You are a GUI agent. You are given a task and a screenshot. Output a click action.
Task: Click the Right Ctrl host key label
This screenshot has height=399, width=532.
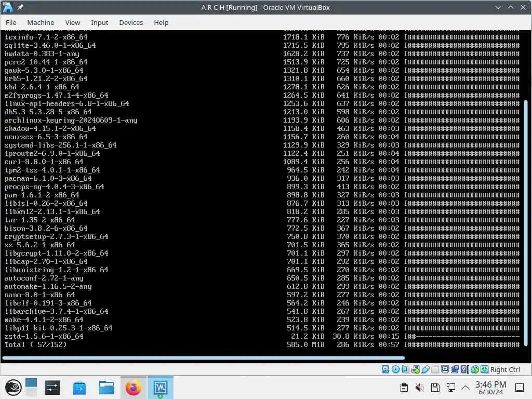click(x=505, y=369)
